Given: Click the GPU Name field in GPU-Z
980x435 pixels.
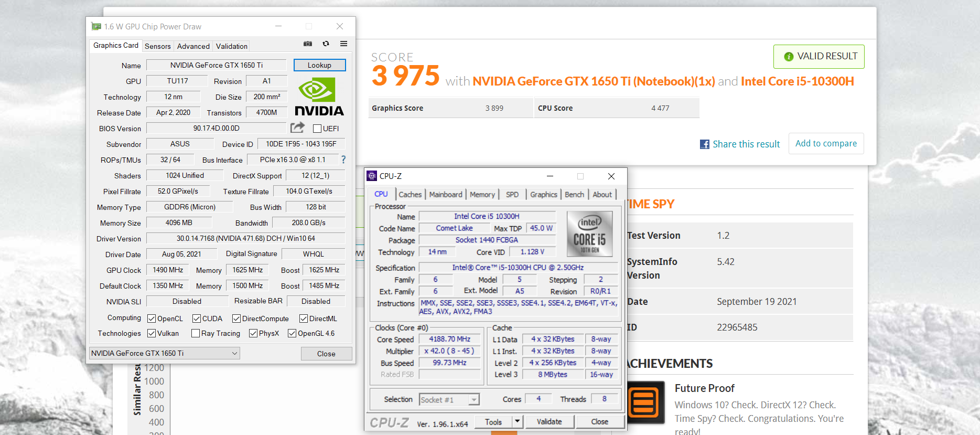Looking at the screenshot, I should coord(217,65).
